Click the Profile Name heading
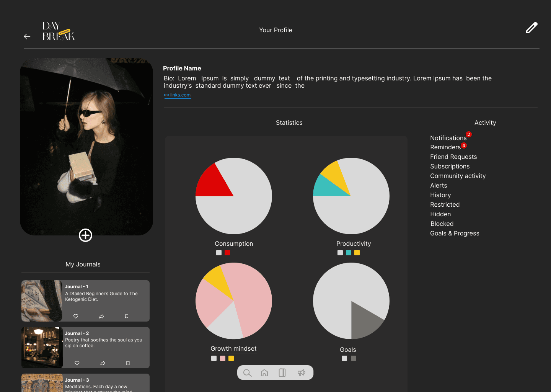Screen dimensions: 551x392 tap(182, 68)
